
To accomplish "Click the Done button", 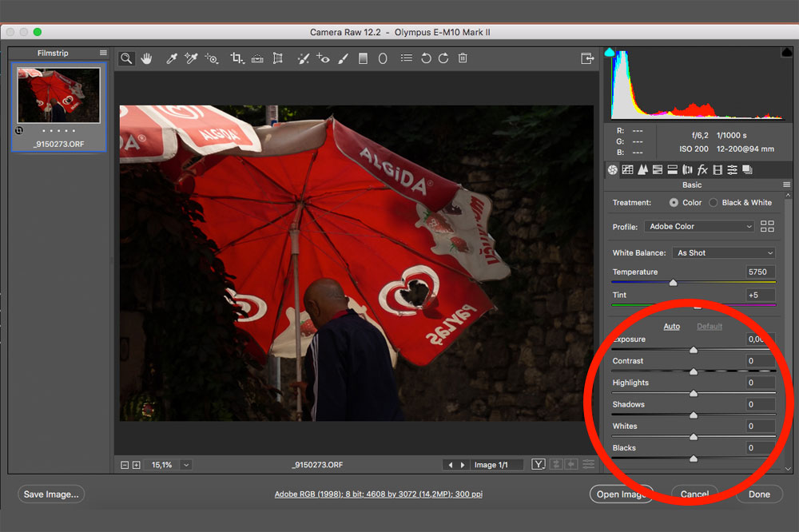I will [759, 494].
